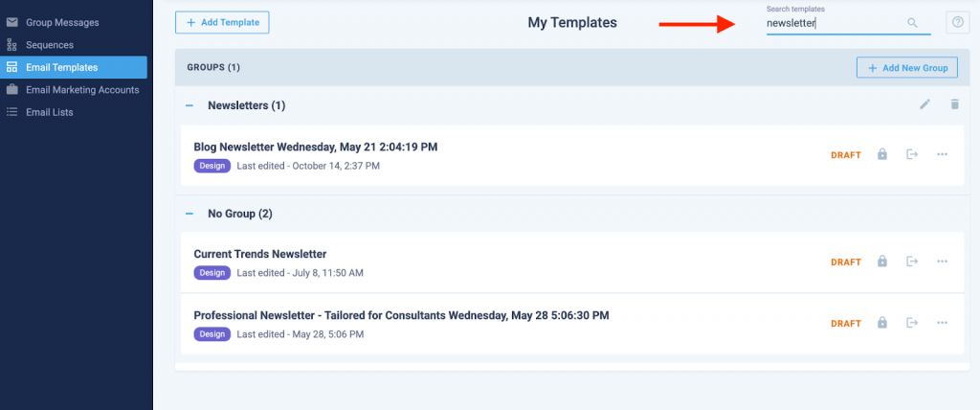
Task: Click lock icon on Professional Newsletter template
Action: coord(882,323)
